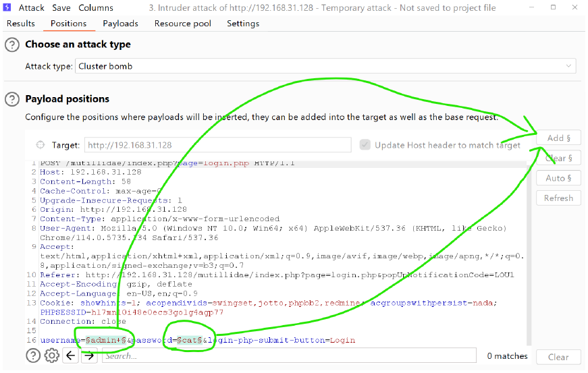Click the PHPSESSID cookie value
Screen dimensions: 588x373
pos(157,312)
